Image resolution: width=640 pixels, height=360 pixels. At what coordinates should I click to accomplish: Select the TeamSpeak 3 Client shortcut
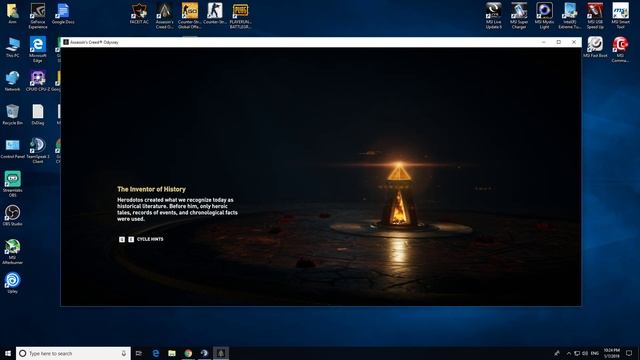38,151
